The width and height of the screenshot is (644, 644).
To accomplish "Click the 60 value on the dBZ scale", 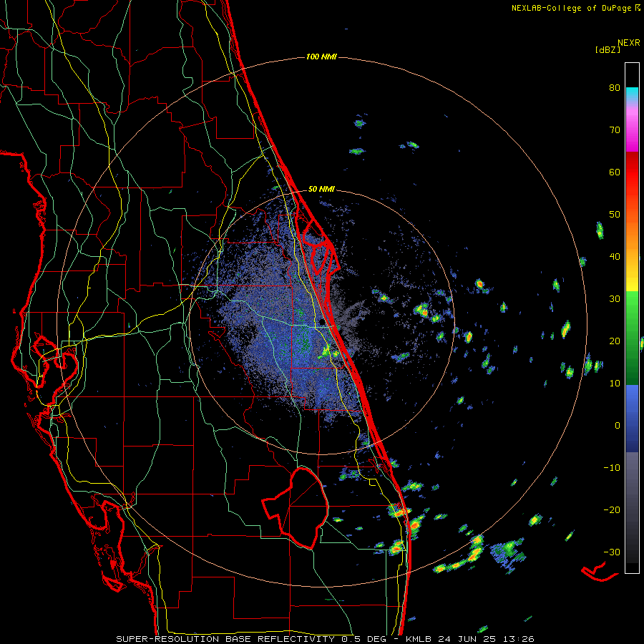I will [615, 172].
